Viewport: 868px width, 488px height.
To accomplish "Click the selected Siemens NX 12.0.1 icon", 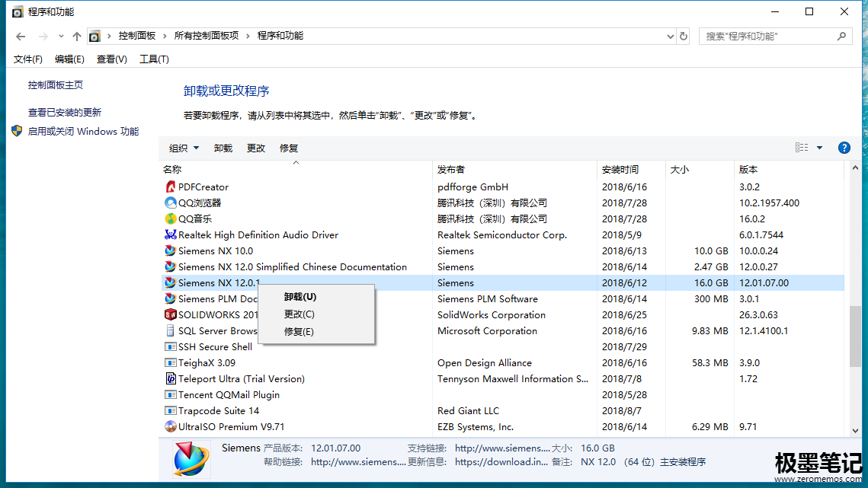I will (171, 282).
